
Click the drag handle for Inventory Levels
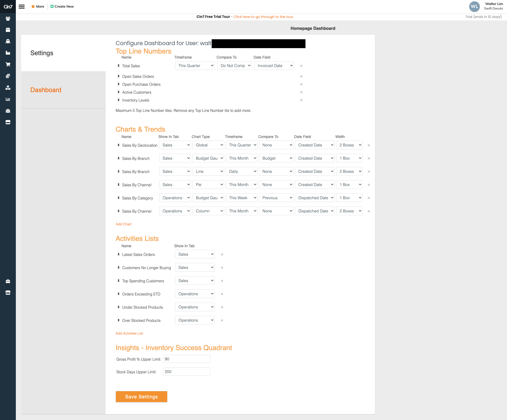pyautogui.click(x=118, y=100)
